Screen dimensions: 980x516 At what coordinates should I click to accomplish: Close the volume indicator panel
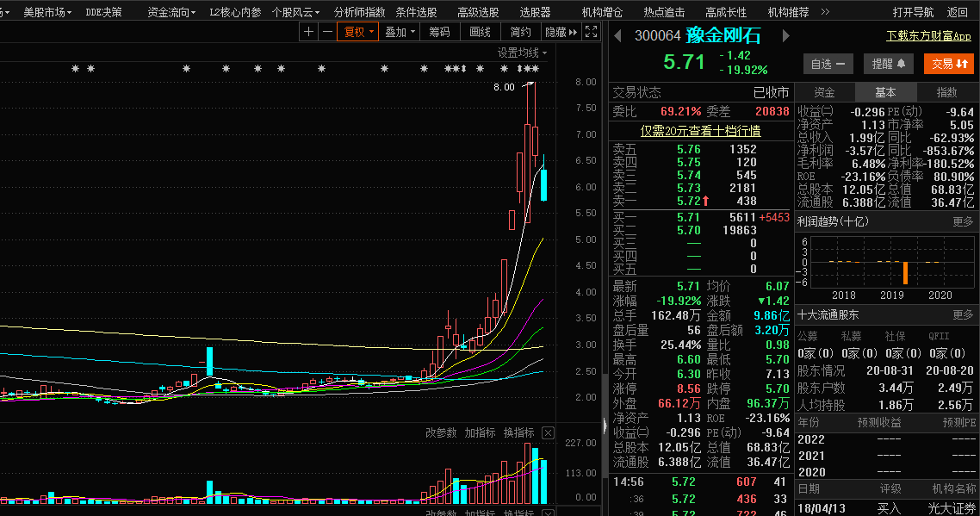point(548,432)
